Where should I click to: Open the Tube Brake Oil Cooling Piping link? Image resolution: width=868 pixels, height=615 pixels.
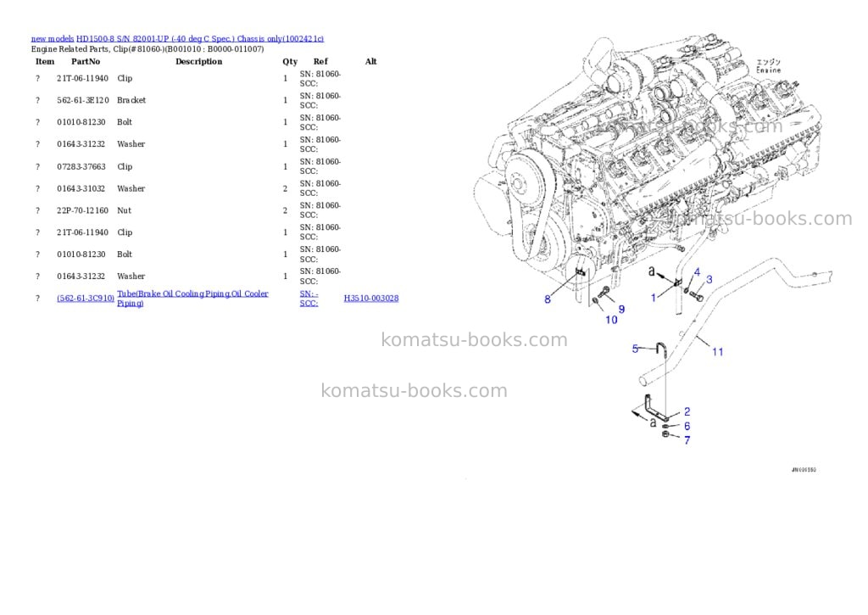click(192, 298)
